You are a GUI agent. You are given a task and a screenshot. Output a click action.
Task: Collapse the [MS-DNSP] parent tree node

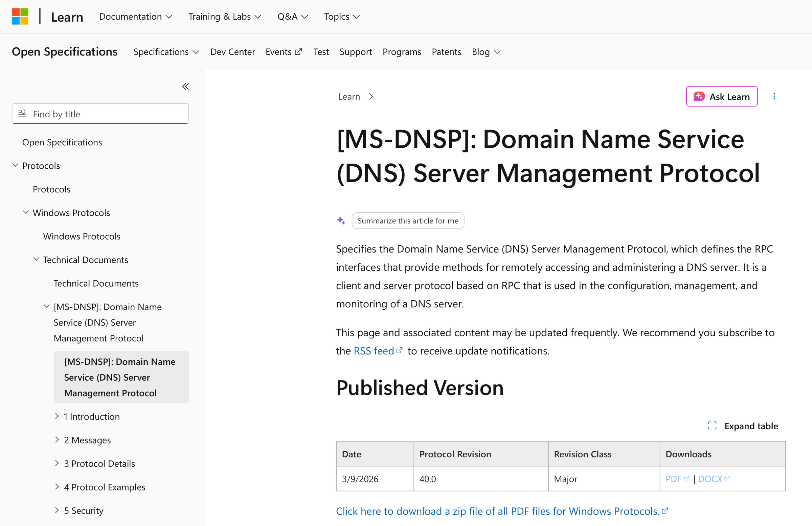coord(47,307)
